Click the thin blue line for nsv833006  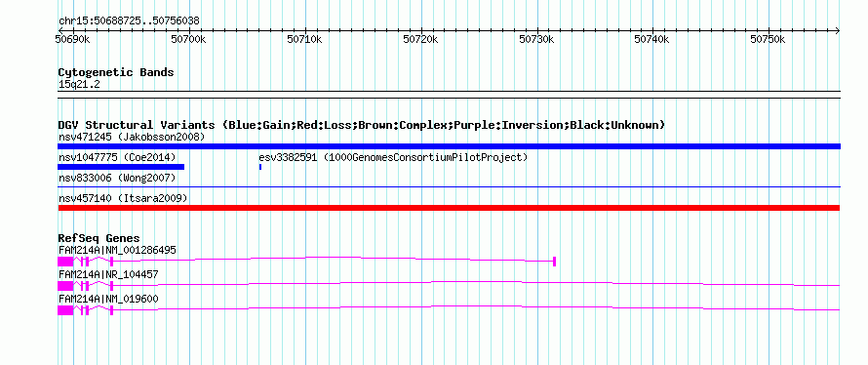click(x=449, y=187)
